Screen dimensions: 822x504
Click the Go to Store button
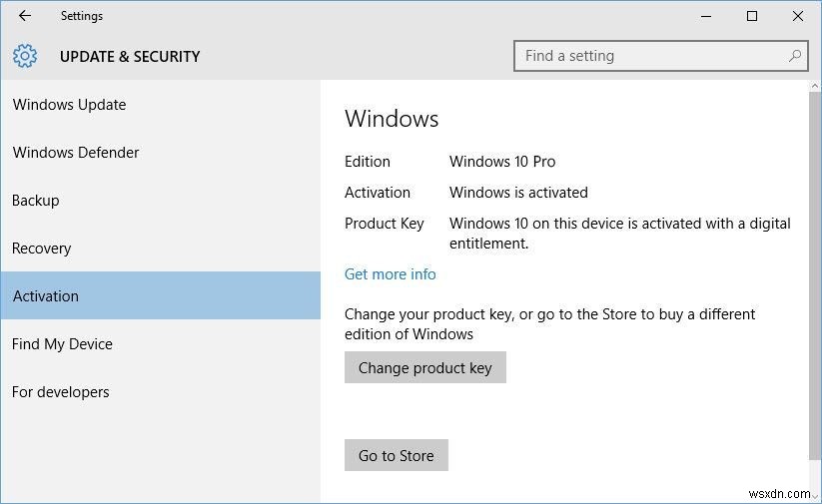click(397, 455)
